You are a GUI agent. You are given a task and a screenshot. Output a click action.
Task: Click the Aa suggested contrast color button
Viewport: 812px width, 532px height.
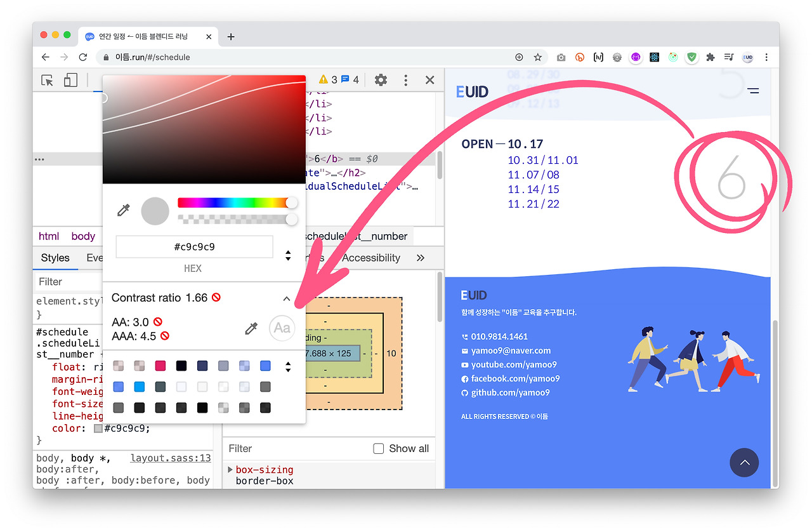click(282, 328)
